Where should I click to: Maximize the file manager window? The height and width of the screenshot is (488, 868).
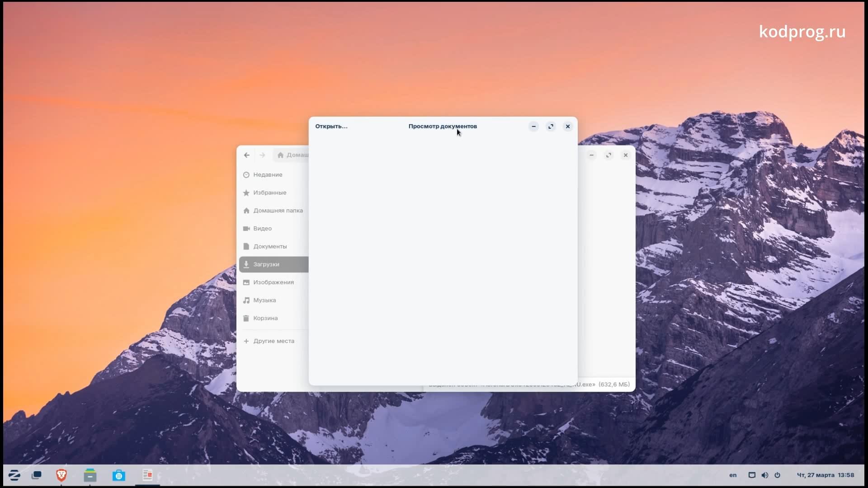[609, 155]
